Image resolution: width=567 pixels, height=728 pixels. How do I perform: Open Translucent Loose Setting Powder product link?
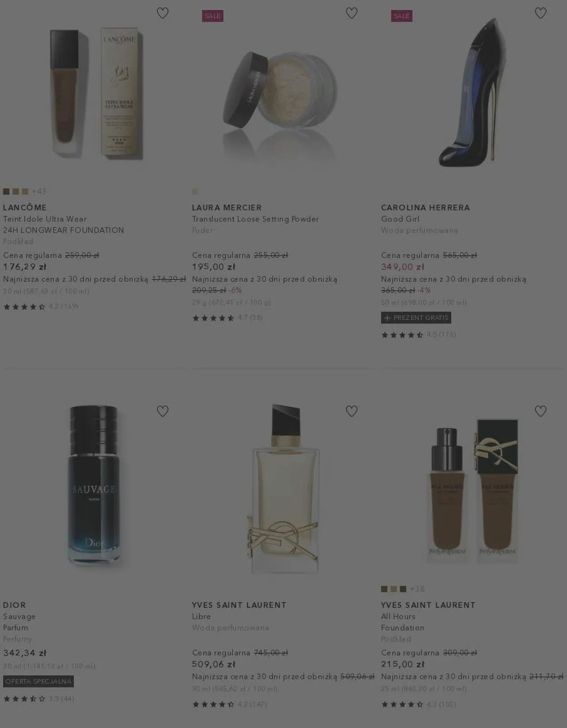255,219
